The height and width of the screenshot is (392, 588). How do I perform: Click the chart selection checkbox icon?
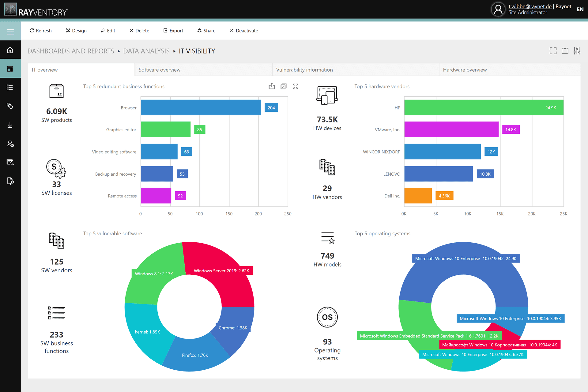284,87
